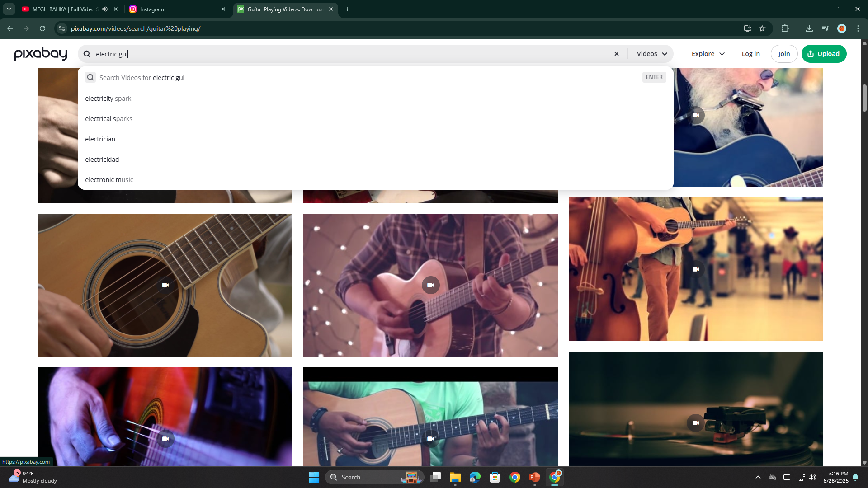This screenshot has width=868, height=488.
Task: Click the Join button
Action: 784,54
